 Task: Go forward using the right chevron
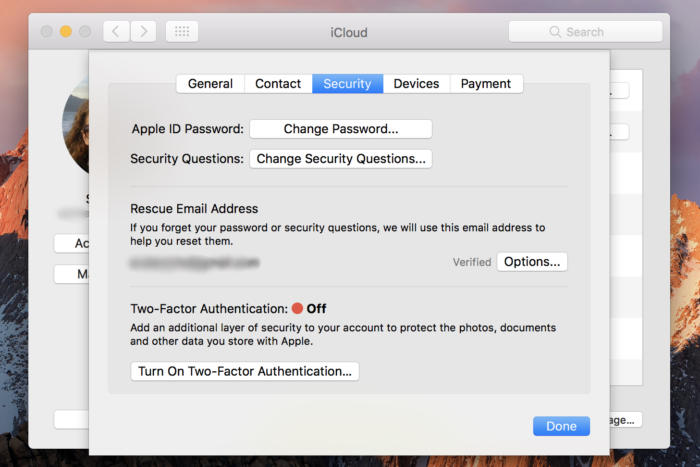tap(143, 32)
